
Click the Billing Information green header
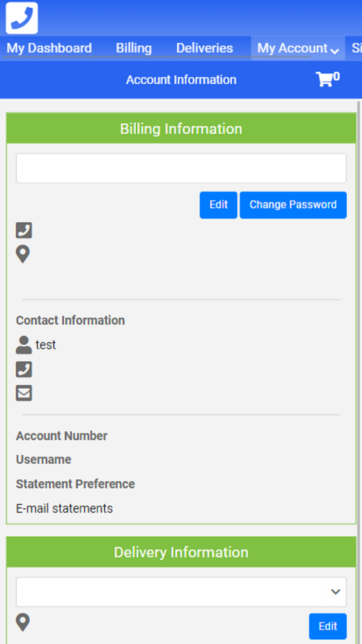pyautogui.click(x=181, y=129)
